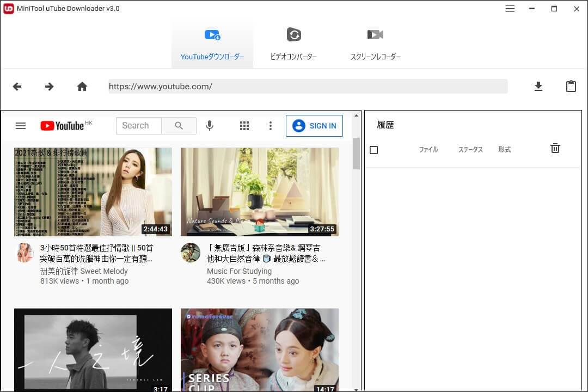Click the 履歴 heading
Viewport: 588px width, 392px height.
(x=385, y=125)
